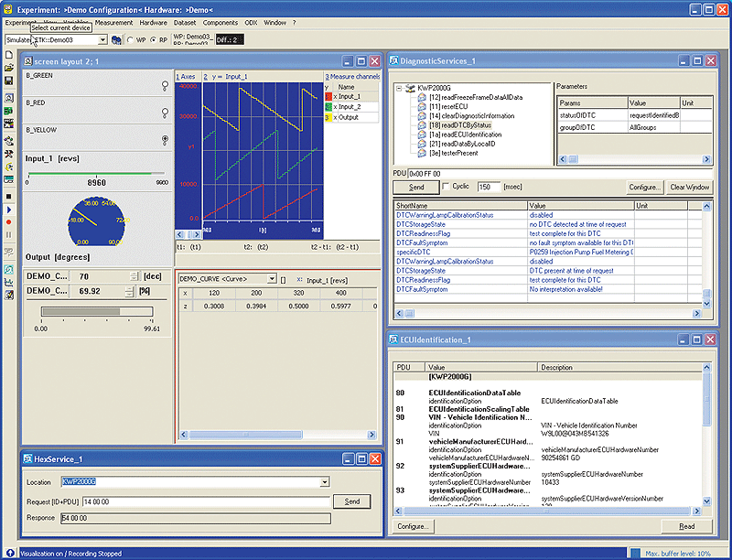Collapse the KWP2000G tree node

(x=399, y=88)
